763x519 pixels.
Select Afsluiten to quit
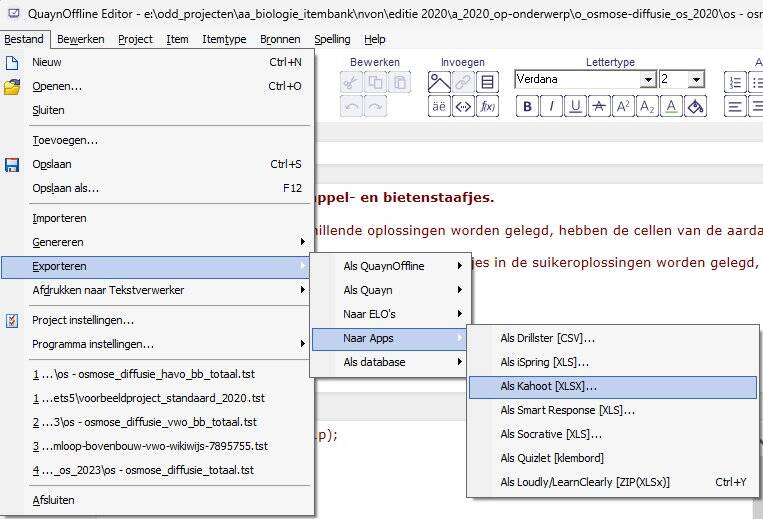tap(156, 500)
